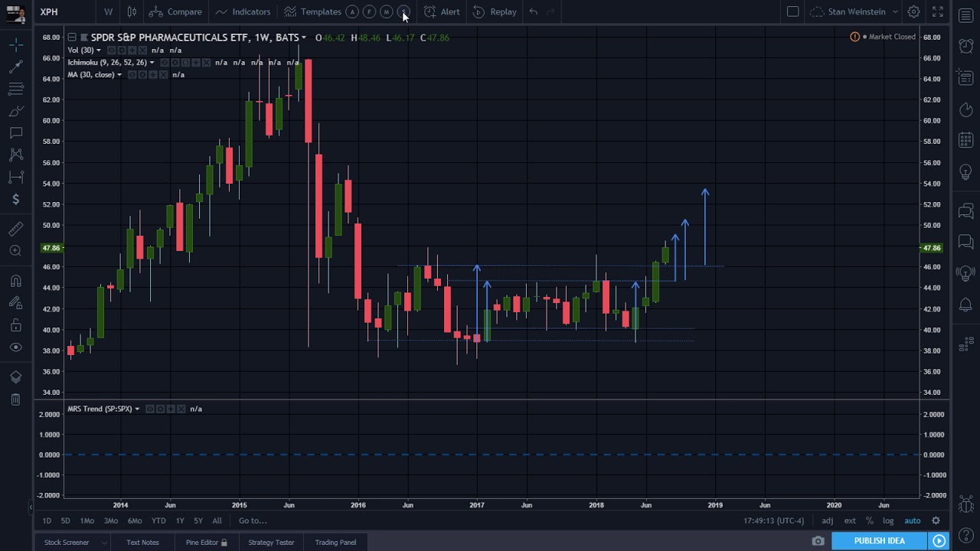
Task: Open the Trading Panel tab
Action: tap(335, 543)
